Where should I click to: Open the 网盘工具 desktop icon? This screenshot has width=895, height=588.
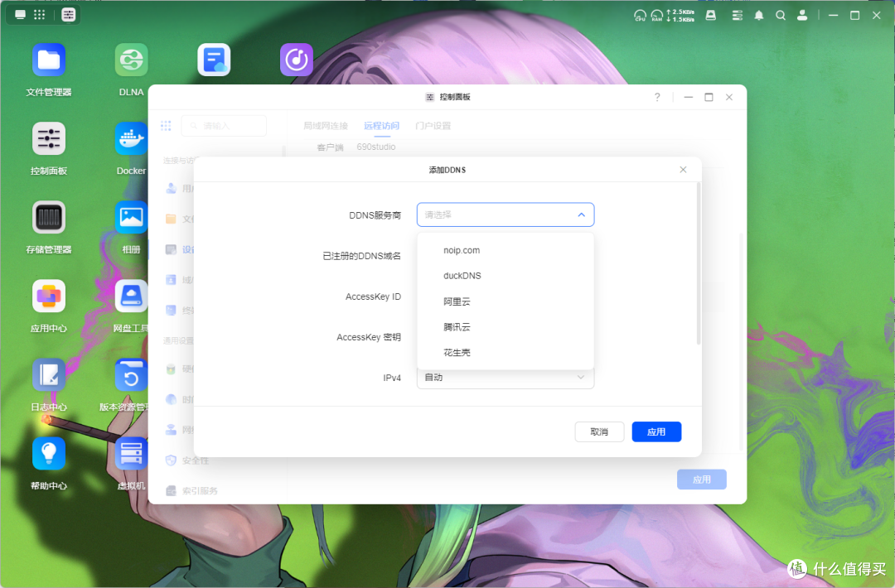(131, 296)
